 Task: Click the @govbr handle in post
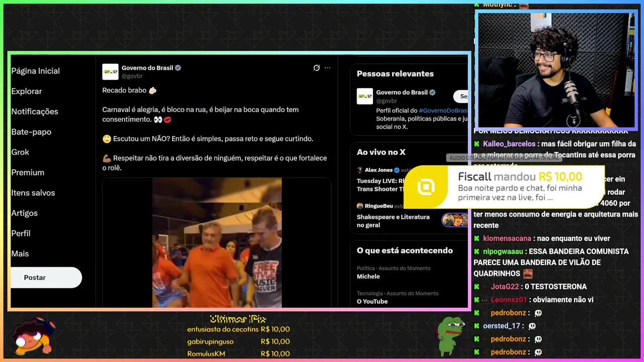coord(132,76)
